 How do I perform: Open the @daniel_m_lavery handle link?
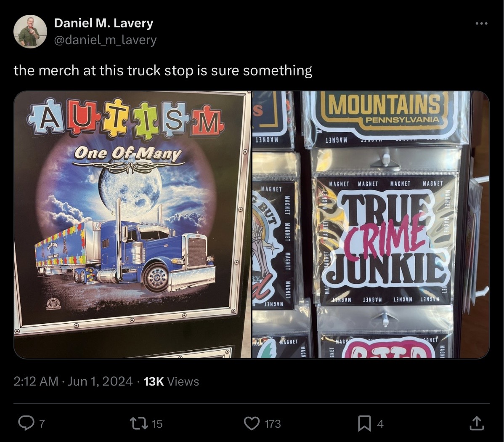point(105,40)
